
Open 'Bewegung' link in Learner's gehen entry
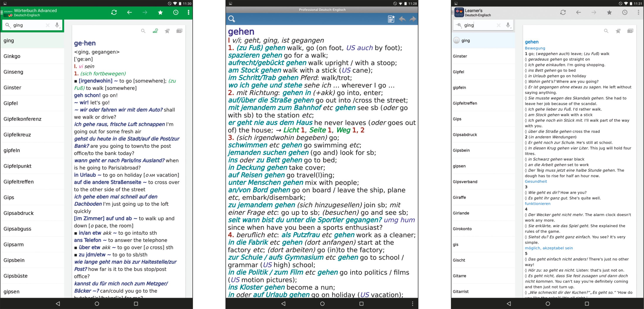click(x=535, y=48)
